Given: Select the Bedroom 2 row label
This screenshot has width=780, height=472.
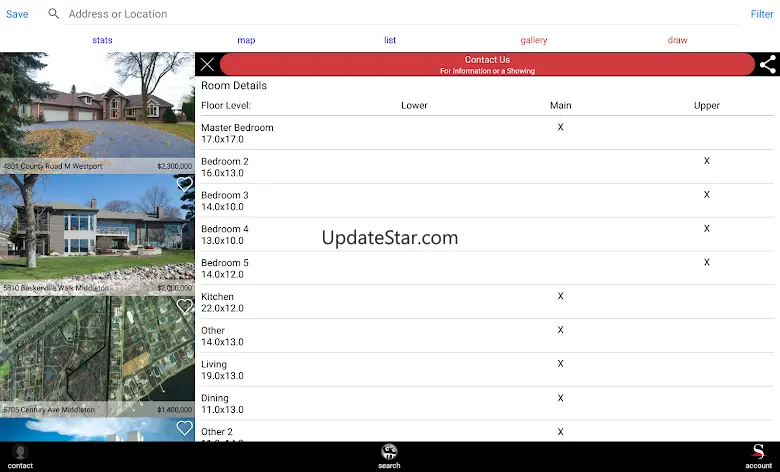Looking at the screenshot, I should click(x=225, y=161).
